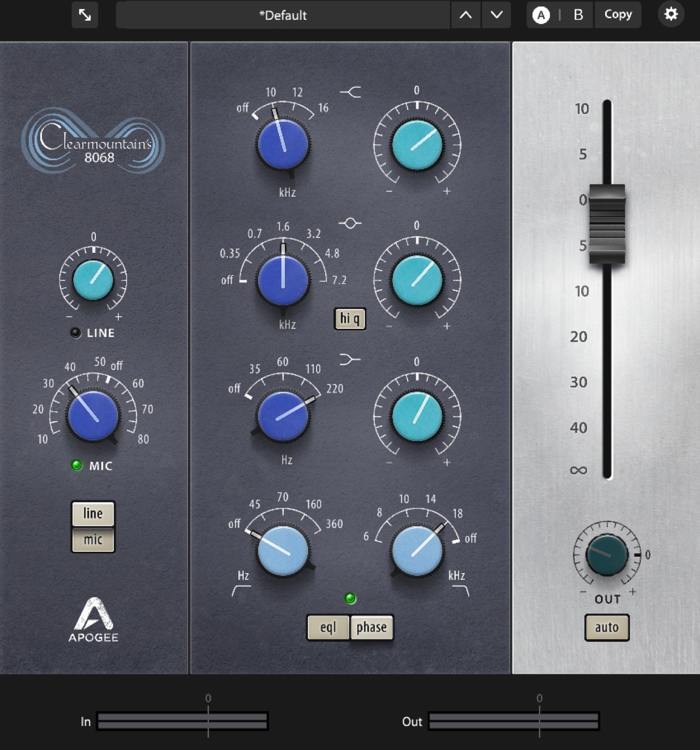Screen dimensions: 700x750
Task: Click the 20 mark on fader scale
Action: (578, 336)
